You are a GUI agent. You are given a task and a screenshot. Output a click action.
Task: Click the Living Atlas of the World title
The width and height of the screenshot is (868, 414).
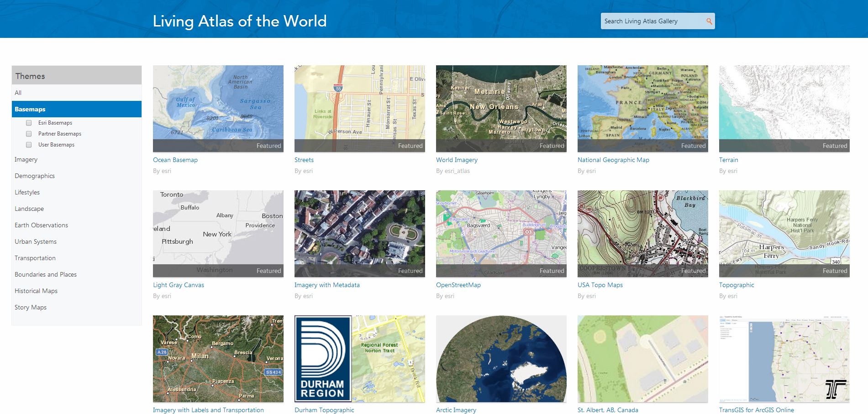[x=240, y=21]
